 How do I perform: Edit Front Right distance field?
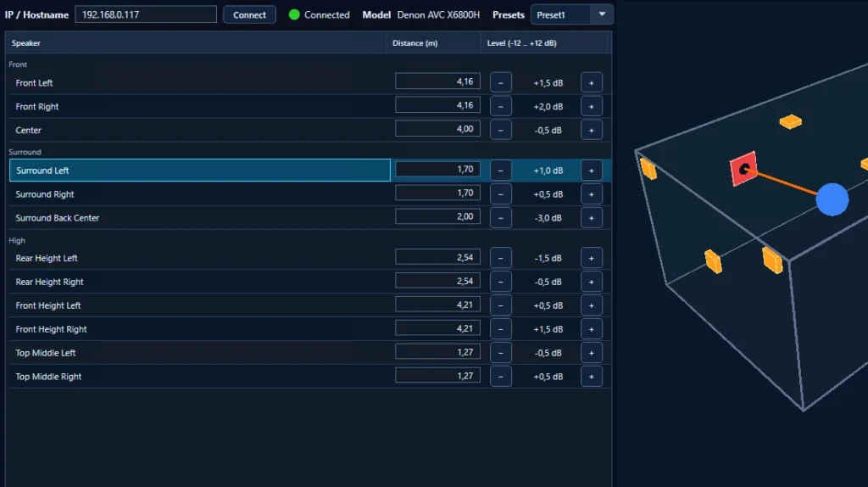(x=437, y=104)
